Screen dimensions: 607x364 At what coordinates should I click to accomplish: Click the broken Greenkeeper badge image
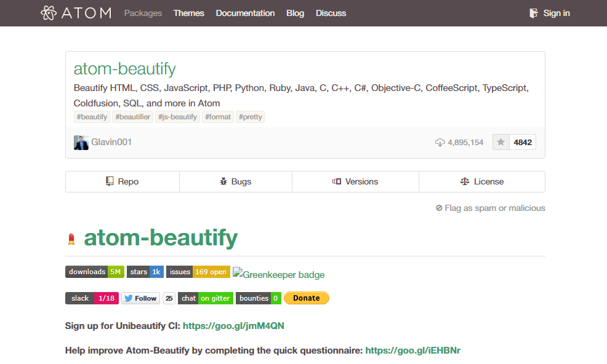coord(279,274)
